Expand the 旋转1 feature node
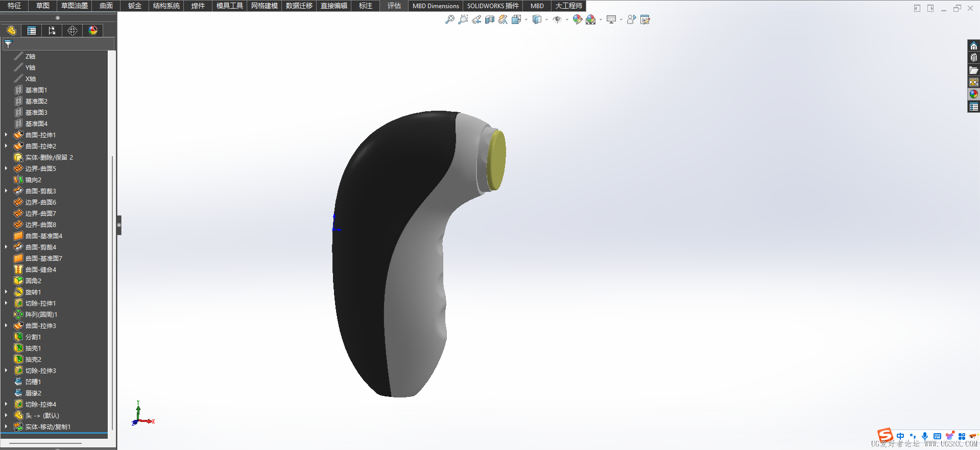Viewport: 980px width, 450px height. click(6, 292)
